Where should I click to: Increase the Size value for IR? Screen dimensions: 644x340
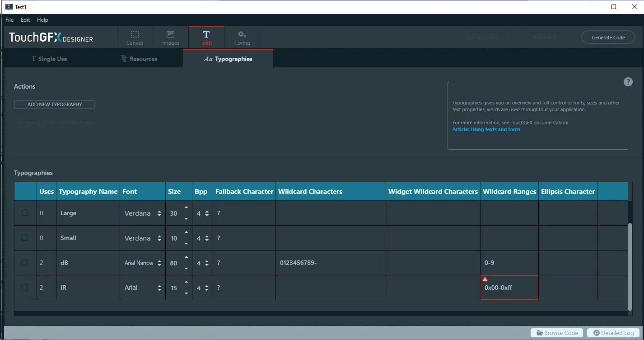186,282
